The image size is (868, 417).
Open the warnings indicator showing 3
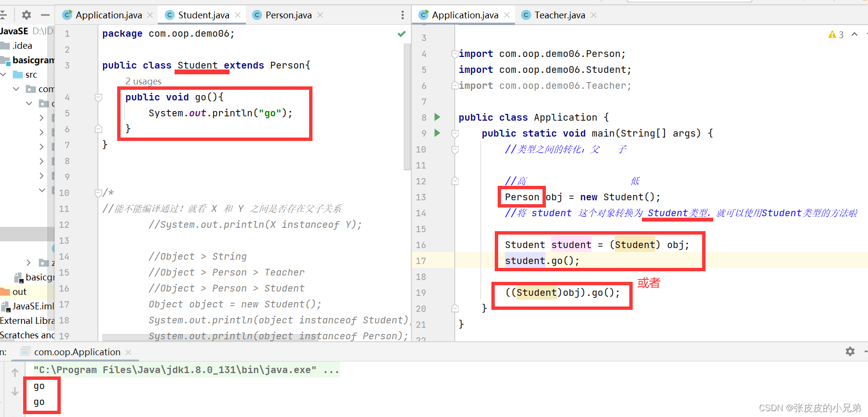(x=836, y=34)
